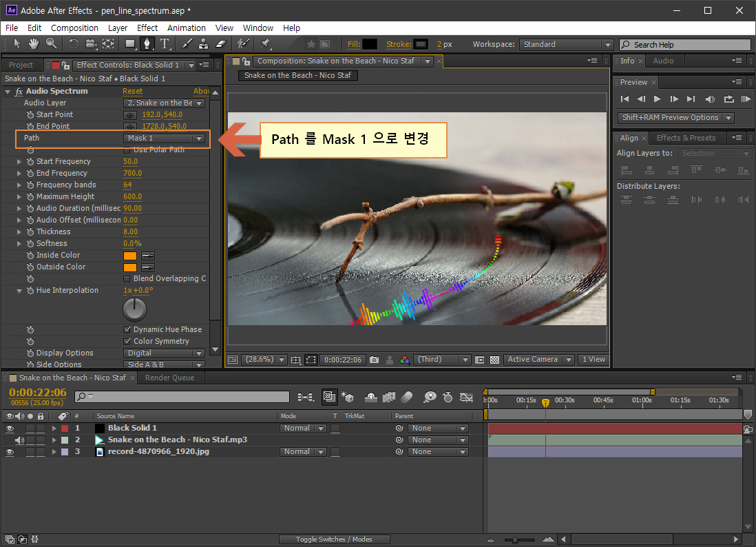
Task: Toggle the Start Frequency stopwatch
Action: (30, 162)
